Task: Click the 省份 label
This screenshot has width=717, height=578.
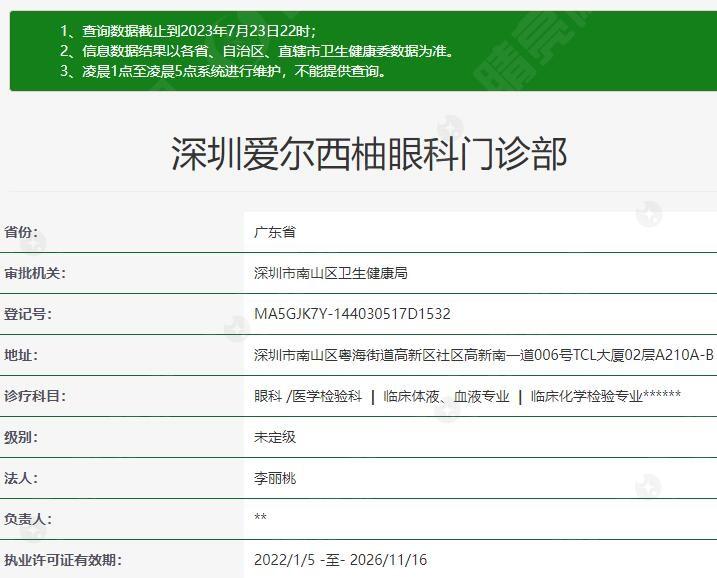Action: pos(21,232)
